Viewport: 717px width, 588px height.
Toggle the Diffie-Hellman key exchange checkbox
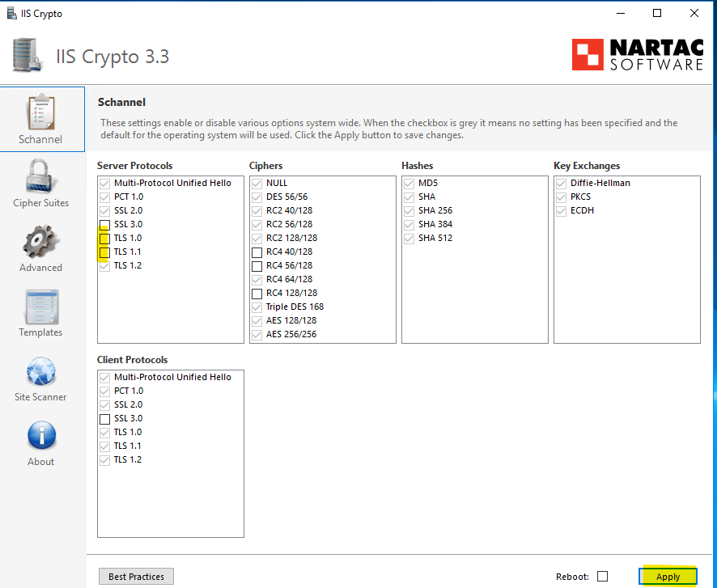(561, 184)
